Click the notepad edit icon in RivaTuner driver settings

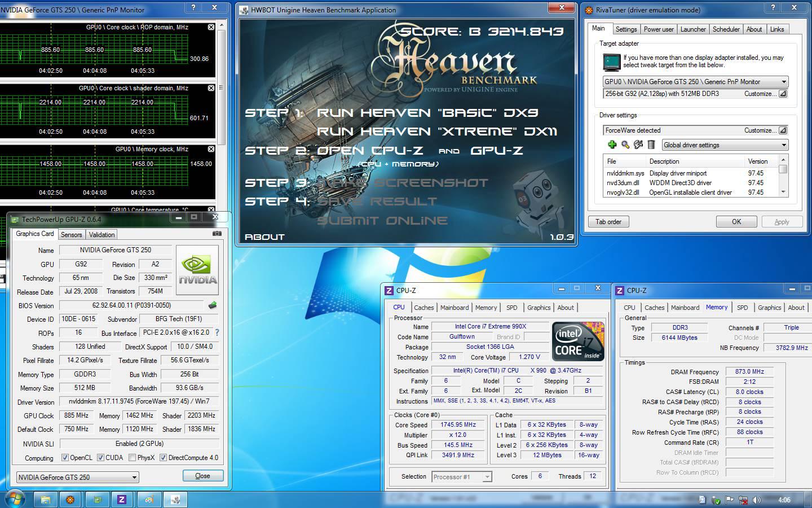[638, 145]
